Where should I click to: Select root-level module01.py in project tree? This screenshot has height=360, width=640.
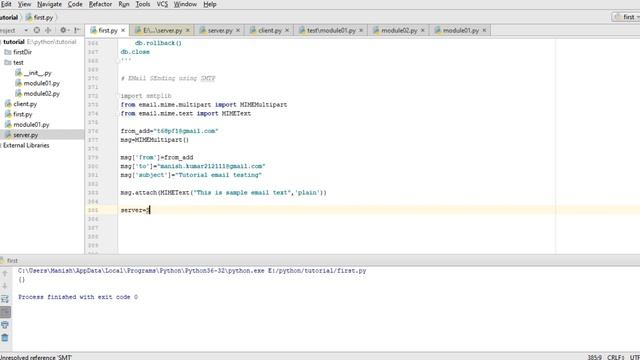click(31, 124)
